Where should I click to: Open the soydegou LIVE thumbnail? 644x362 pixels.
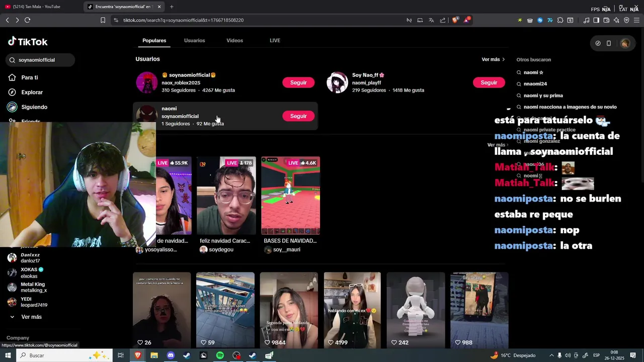pos(226,196)
